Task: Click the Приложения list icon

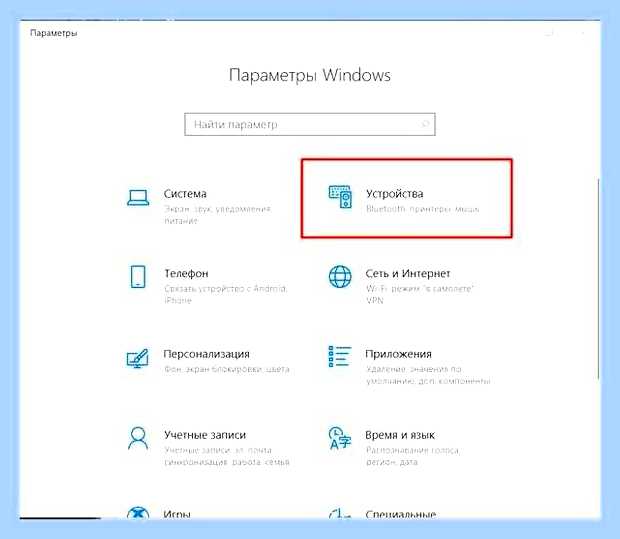Action: click(x=340, y=356)
